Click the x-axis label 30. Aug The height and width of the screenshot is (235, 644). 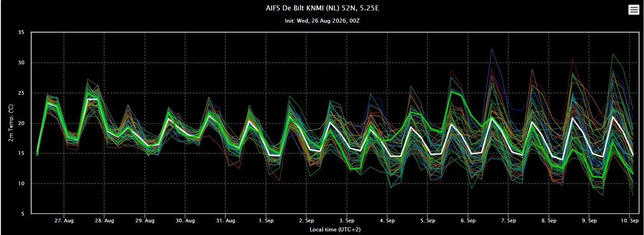tap(185, 221)
